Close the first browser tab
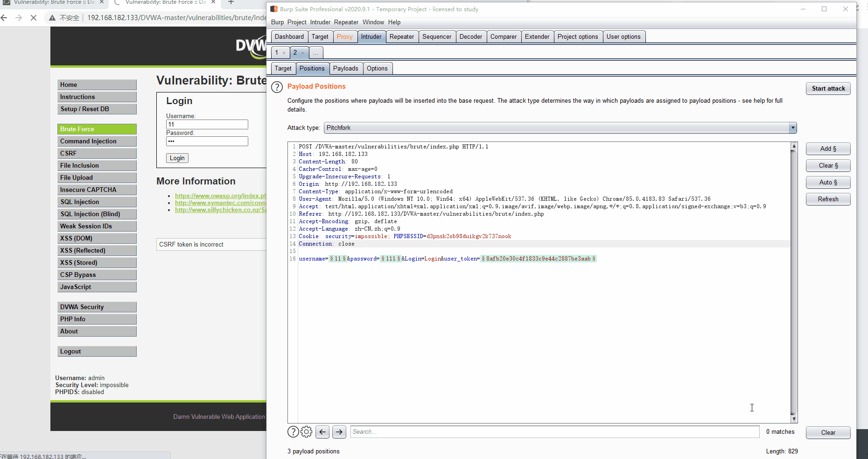The width and height of the screenshot is (868, 459). [x=102, y=2]
